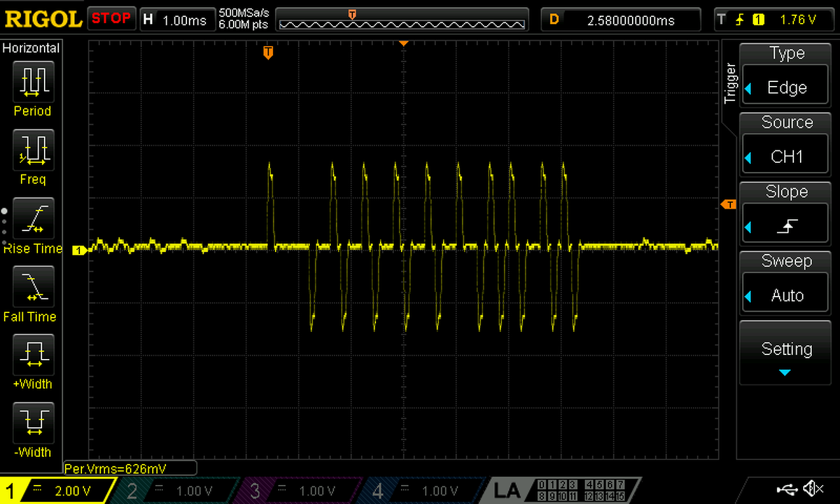Viewport: 840px width, 504px height.
Task: Open the Horizontal measurement menu header
Action: pos(31,48)
